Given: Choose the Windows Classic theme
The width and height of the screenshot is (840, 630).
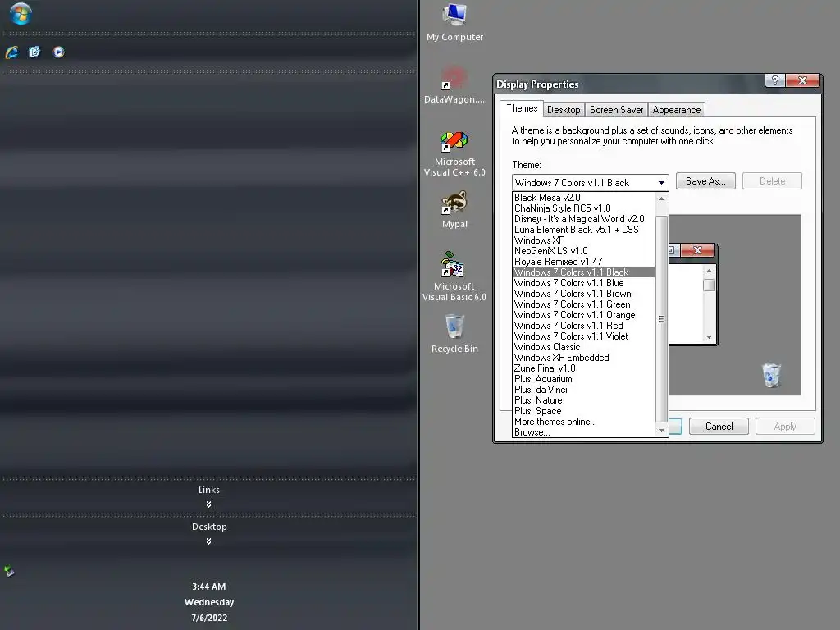Looking at the screenshot, I should click(583, 347).
